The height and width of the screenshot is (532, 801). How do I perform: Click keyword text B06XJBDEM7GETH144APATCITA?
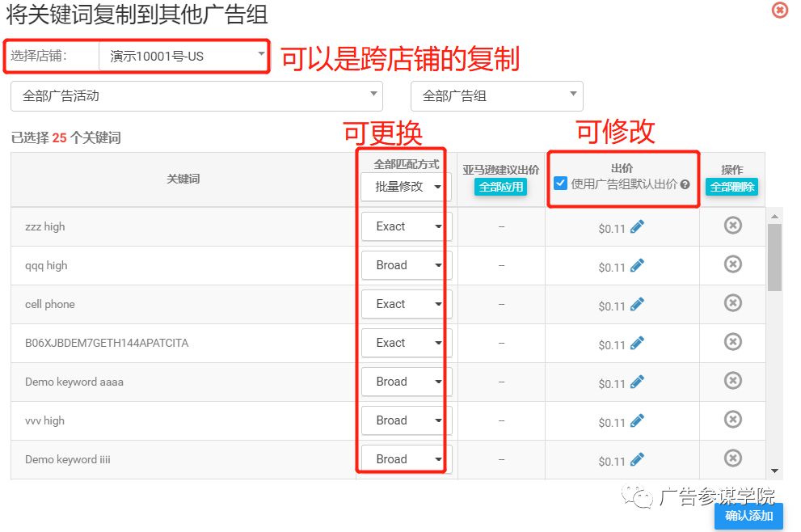coord(107,343)
